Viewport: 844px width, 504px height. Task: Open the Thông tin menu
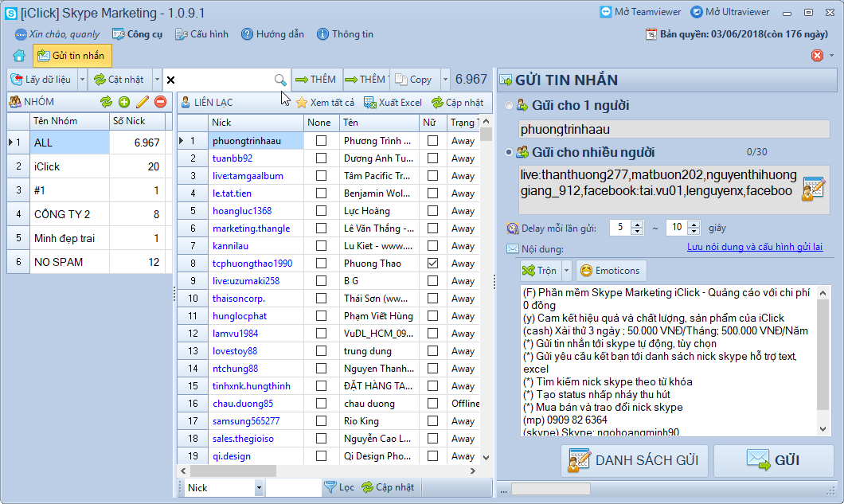pos(345,34)
